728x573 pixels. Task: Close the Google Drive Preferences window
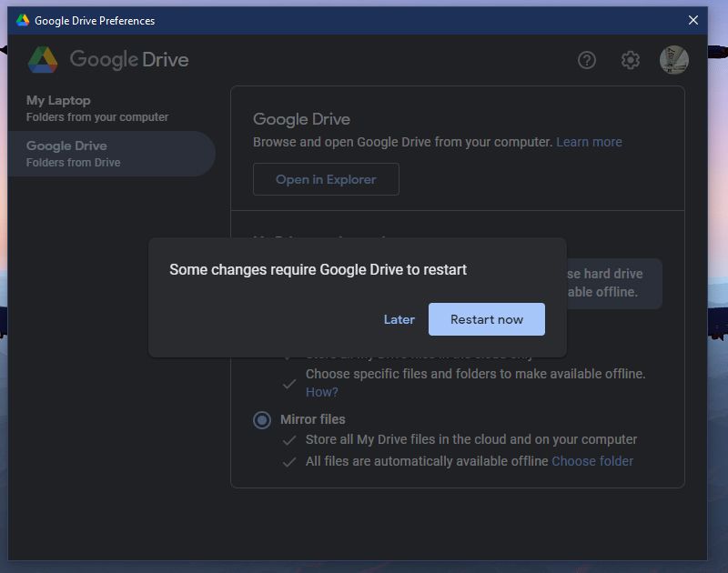pos(693,19)
